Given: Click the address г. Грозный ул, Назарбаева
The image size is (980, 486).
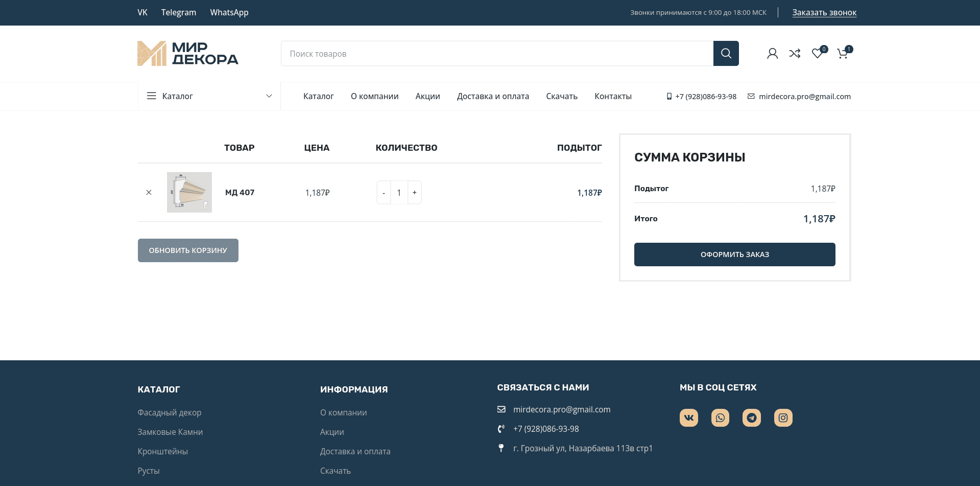Looking at the screenshot, I should click(x=583, y=448).
